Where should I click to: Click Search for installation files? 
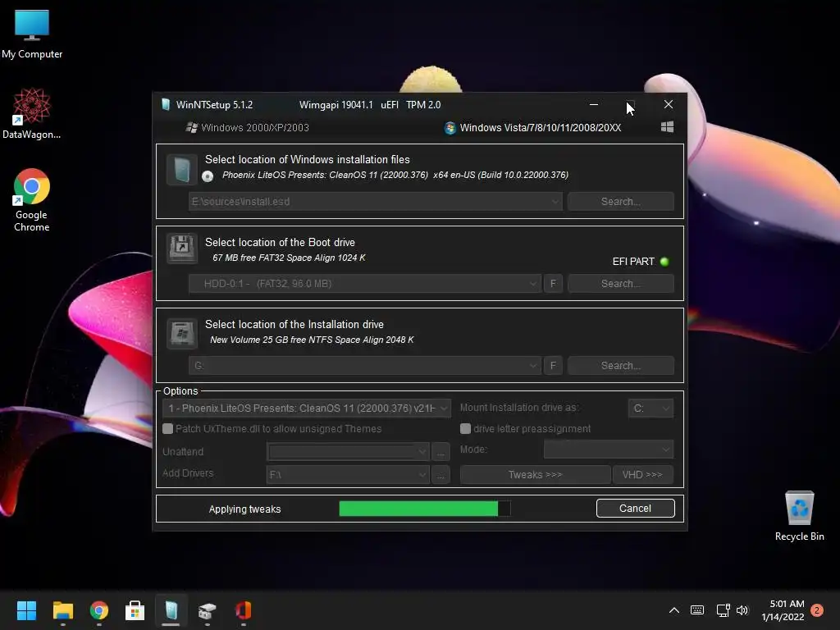pyautogui.click(x=620, y=202)
